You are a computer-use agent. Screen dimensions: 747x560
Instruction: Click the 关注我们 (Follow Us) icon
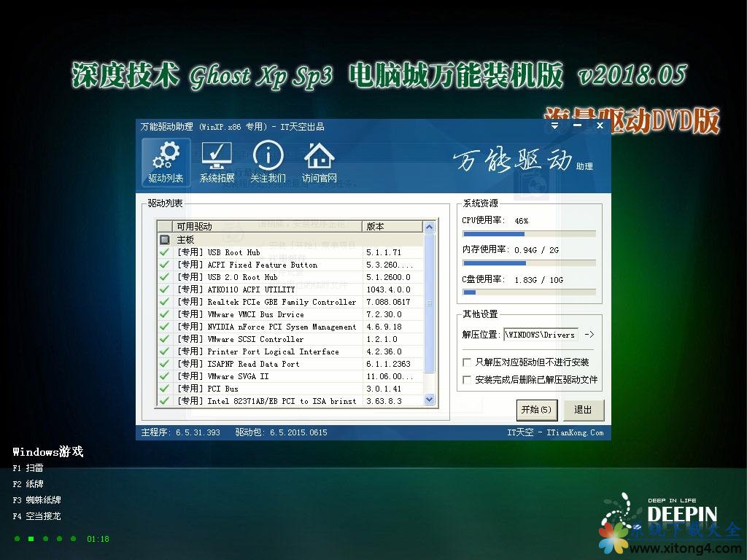[x=268, y=161]
